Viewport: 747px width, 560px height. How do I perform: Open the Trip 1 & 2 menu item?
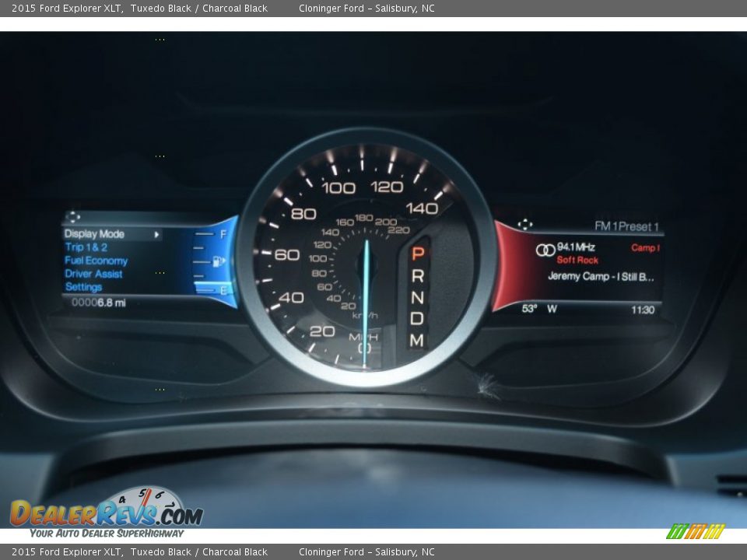86,247
